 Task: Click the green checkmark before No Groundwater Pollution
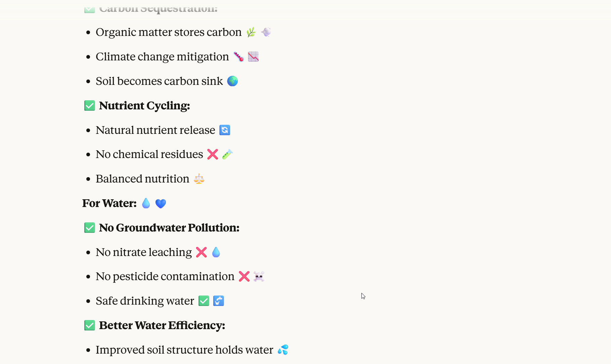coord(90,228)
